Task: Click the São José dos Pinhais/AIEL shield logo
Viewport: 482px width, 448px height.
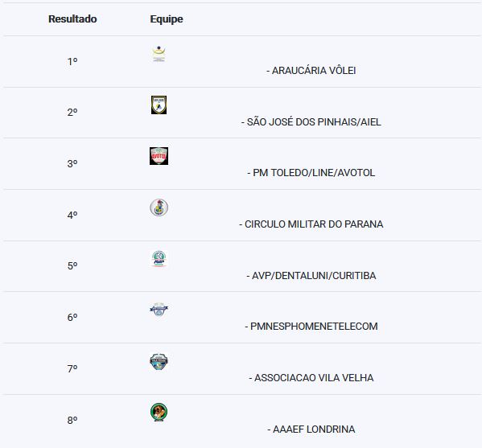Action: (x=159, y=105)
